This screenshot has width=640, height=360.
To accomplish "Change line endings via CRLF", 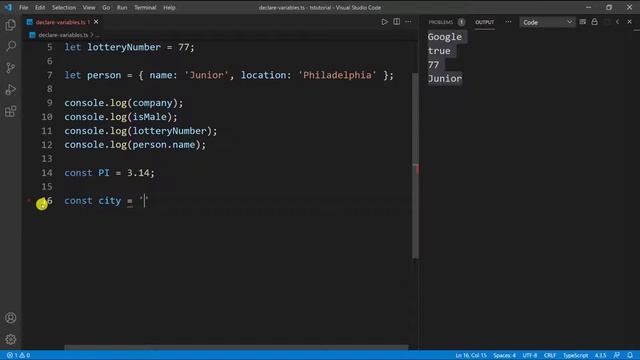I will [x=550, y=355].
